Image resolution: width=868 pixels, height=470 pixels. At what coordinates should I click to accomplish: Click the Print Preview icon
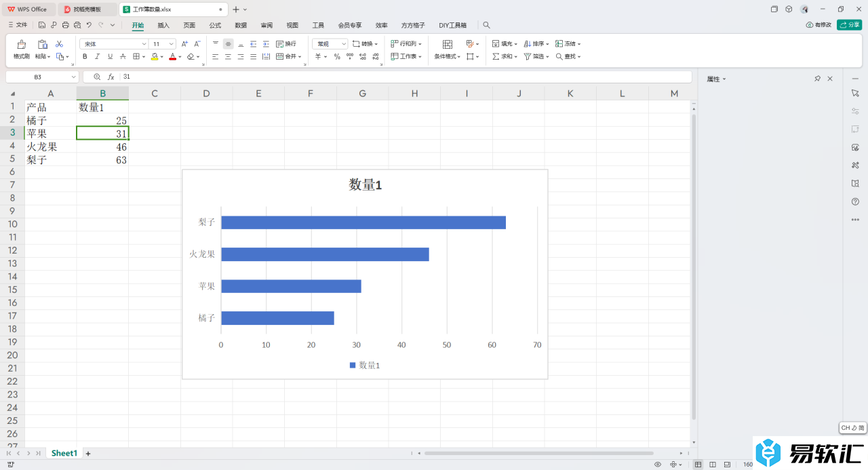[77, 25]
